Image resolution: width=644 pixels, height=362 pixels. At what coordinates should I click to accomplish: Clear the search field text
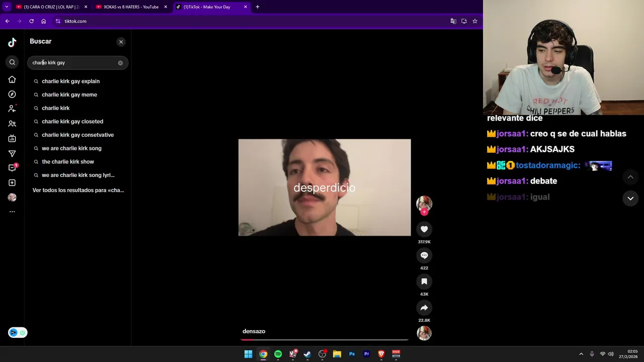[x=120, y=63]
